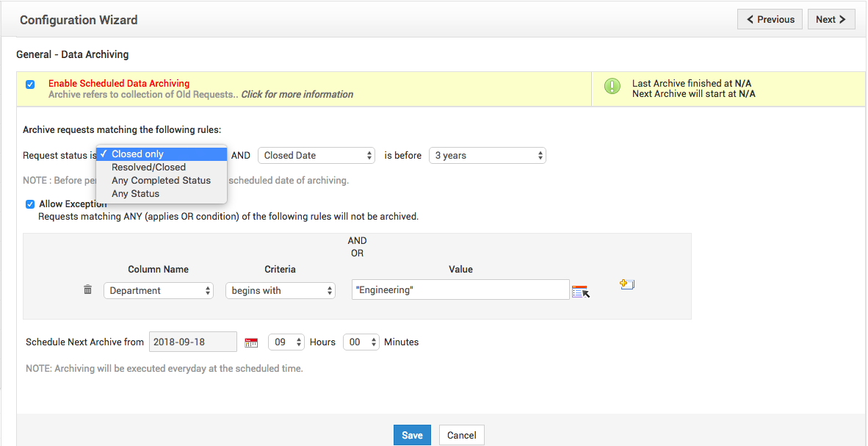Save the archiving configuration
Image resolution: width=868 pixels, height=446 pixels.
[413, 435]
